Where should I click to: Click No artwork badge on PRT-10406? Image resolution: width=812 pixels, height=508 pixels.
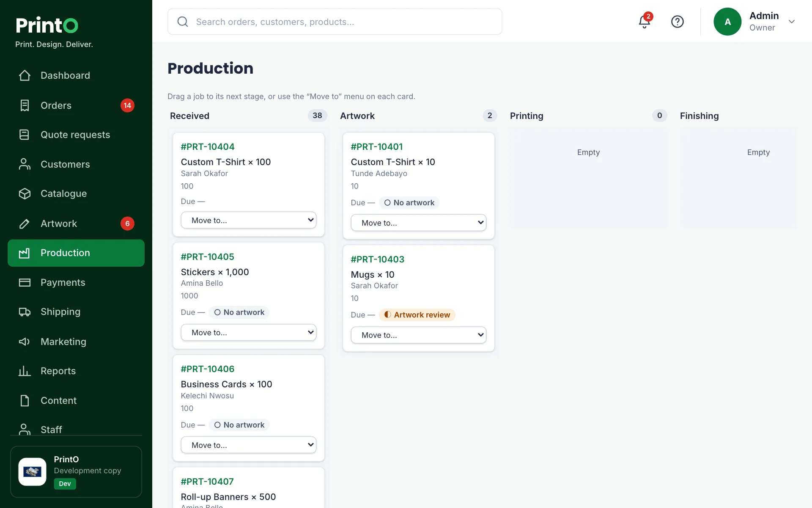(x=239, y=425)
